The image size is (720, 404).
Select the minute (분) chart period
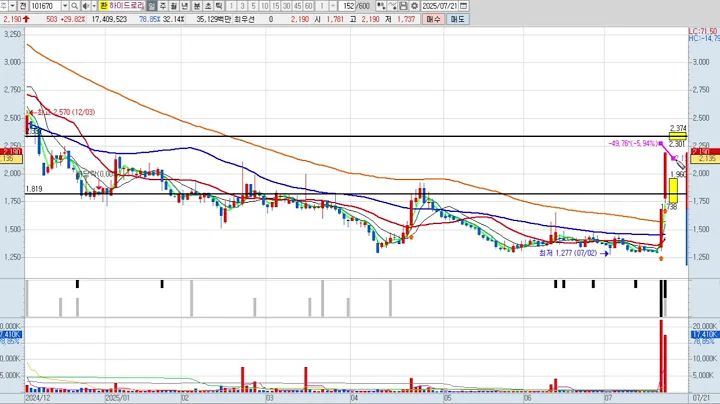197,6
